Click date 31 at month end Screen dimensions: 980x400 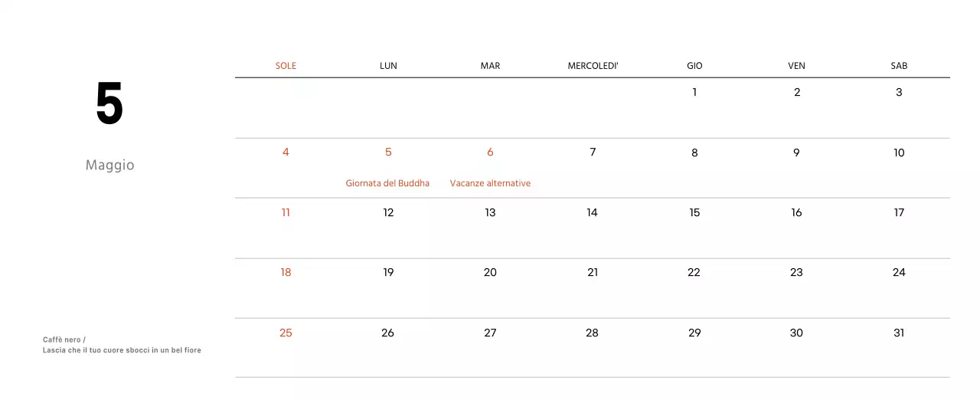point(899,333)
